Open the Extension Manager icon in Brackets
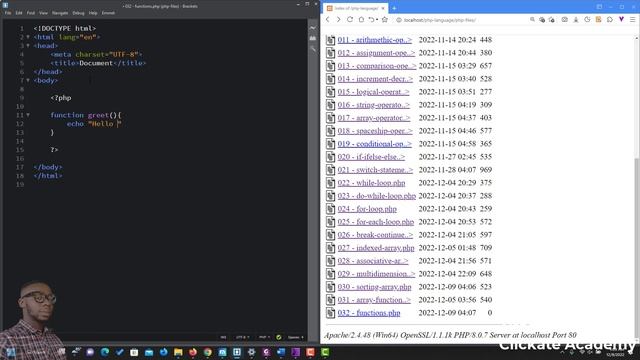Image resolution: width=640 pixels, height=360 pixels. (x=313, y=38)
